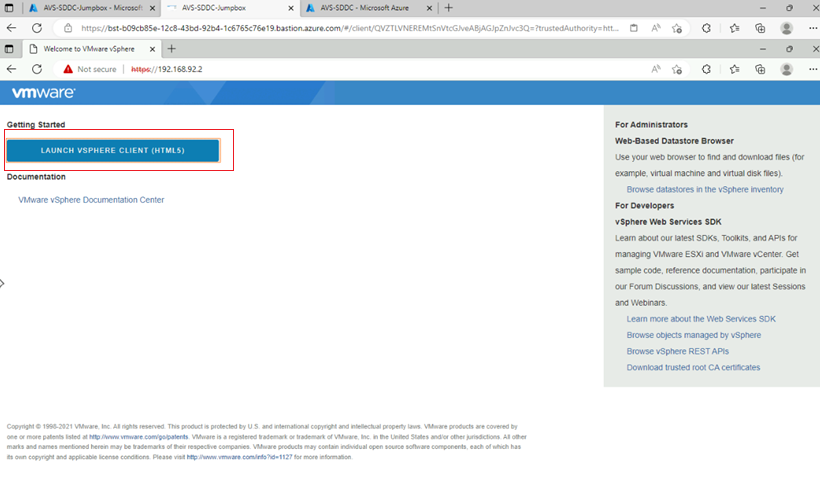Open profile avatar in inner browser
Image resolution: width=820 pixels, height=477 pixels.
[787, 69]
